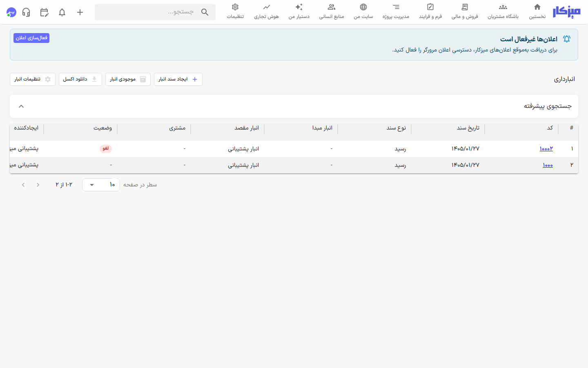Open the support headset icon
This screenshot has width=588, height=368.
tap(26, 12)
